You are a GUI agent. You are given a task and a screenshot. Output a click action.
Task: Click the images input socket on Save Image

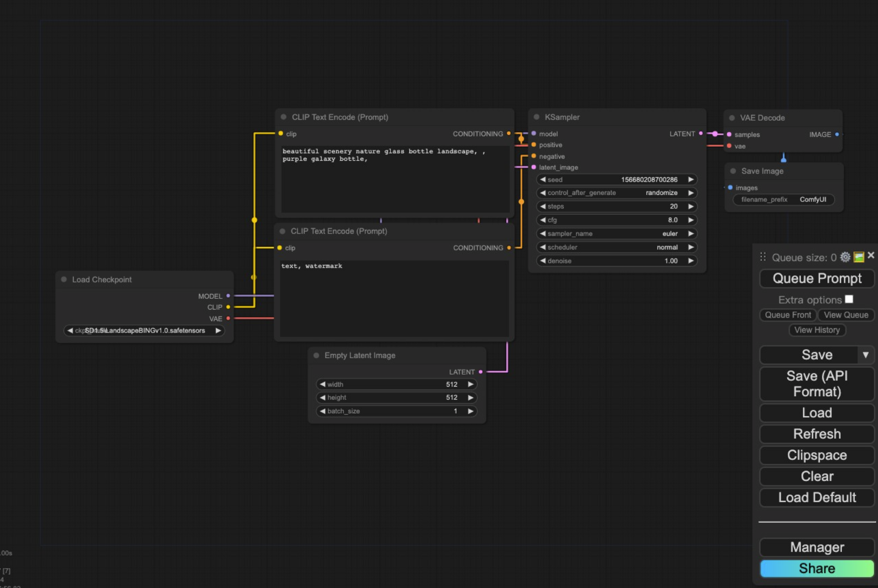pyautogui.click(x=730, y=188)
